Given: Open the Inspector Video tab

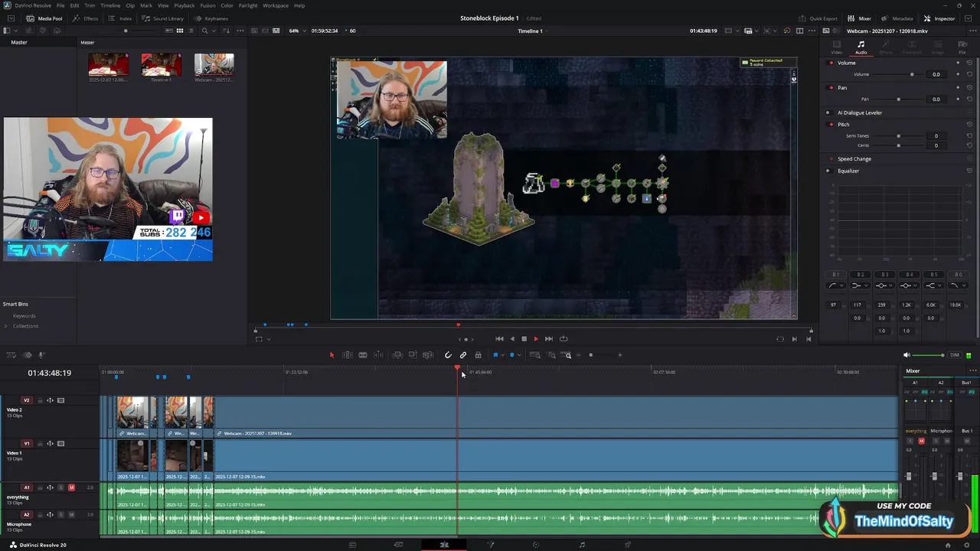Looking at the screenshot, I should click(837, 47).
